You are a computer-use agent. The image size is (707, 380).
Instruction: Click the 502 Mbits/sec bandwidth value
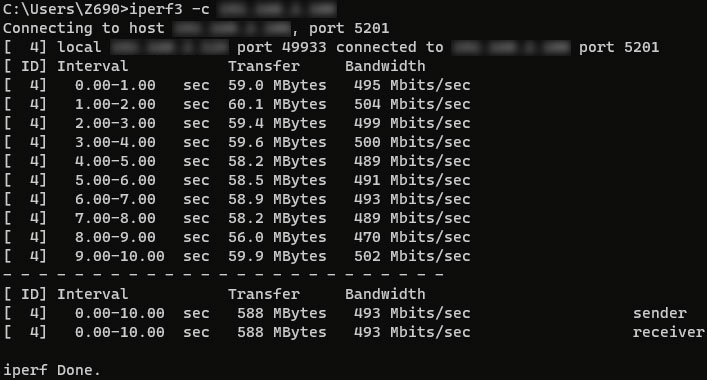[x=412, y=256]
